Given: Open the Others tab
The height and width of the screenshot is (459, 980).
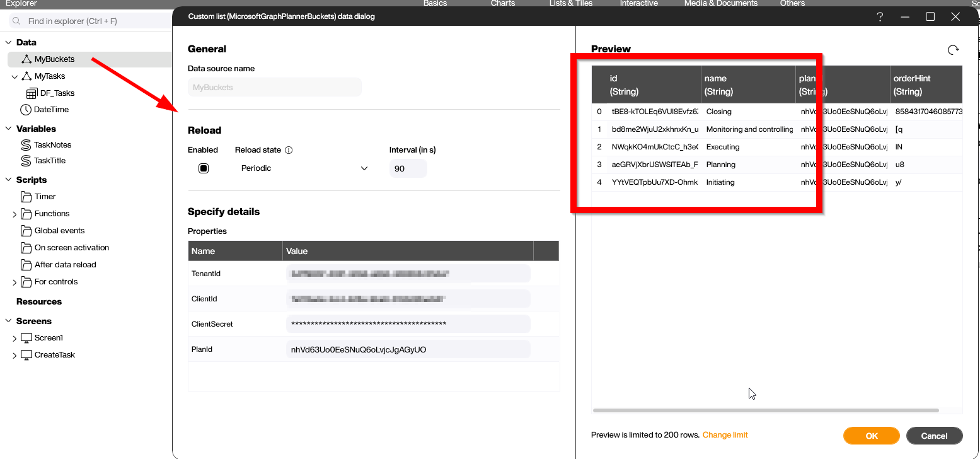Looking at the screenshot, I should pyautogui.click(x=792, y=3).
